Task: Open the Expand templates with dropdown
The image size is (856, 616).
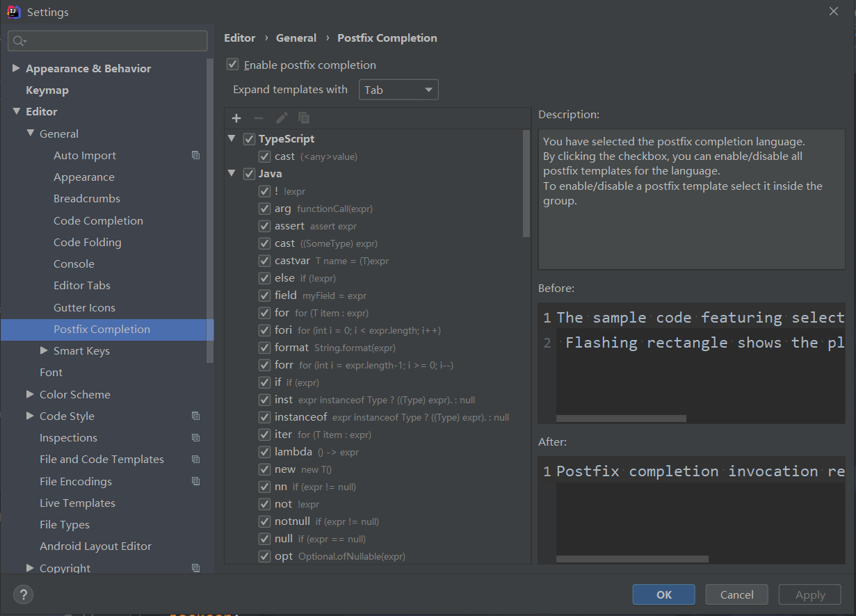Action: click(x=398, y=90)
